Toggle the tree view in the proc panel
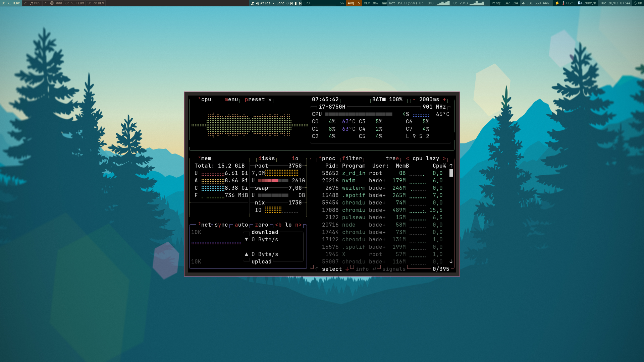 [392, 159]
